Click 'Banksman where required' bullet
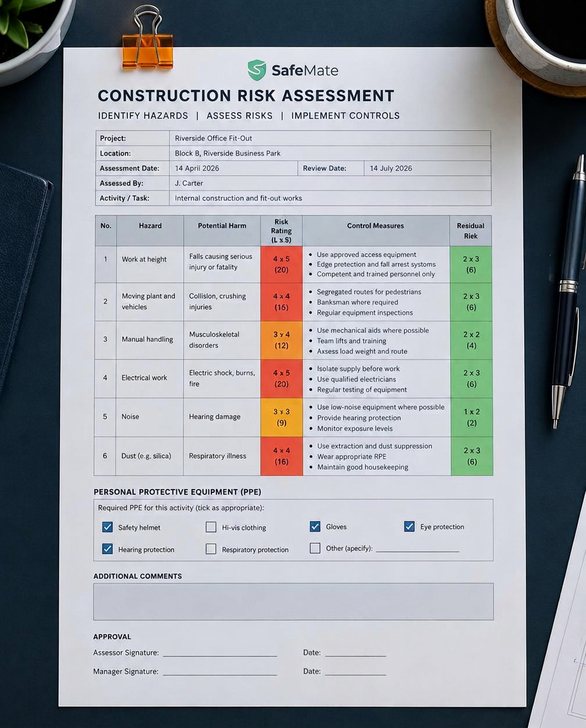This screenshot has width=586, height=728. [357, 302]
